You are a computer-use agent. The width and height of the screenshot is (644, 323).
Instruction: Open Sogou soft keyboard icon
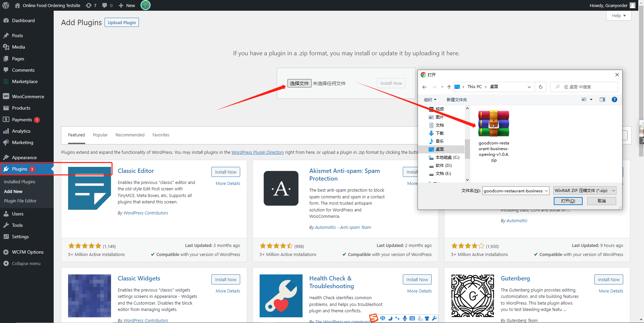(412, 318)
